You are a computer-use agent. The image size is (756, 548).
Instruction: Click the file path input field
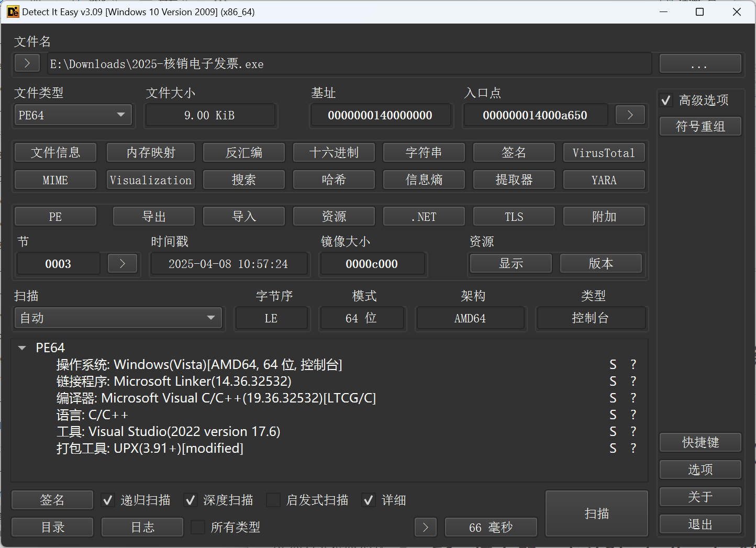[x=349, y=63]
